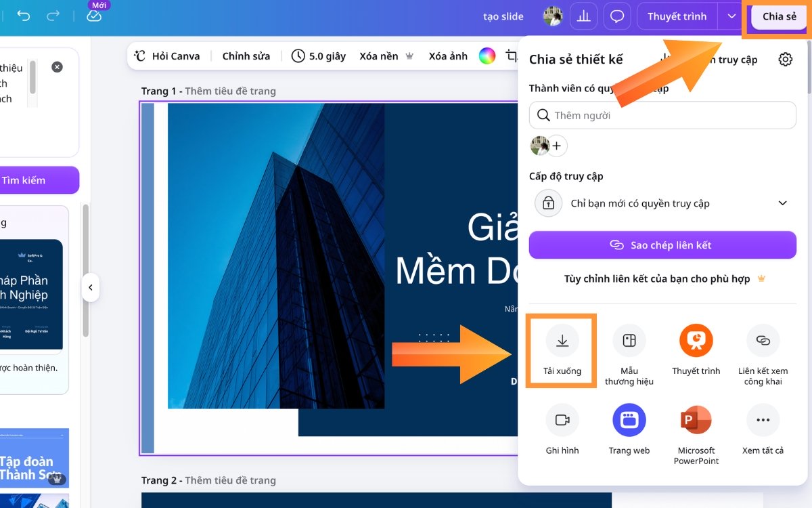Viewport: 812px width, 508px height.
Task: Open the orange Thuyết trình share icon
Action: [x=696, y=341]
